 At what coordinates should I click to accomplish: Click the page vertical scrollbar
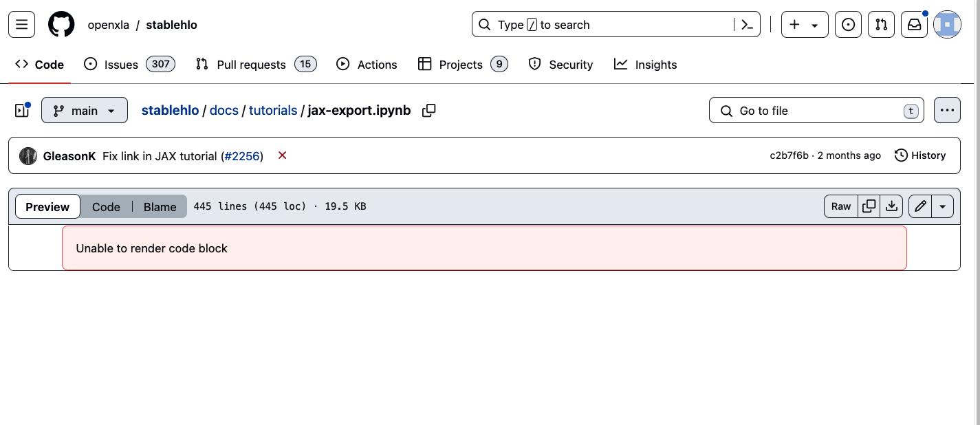coord(977,212)
